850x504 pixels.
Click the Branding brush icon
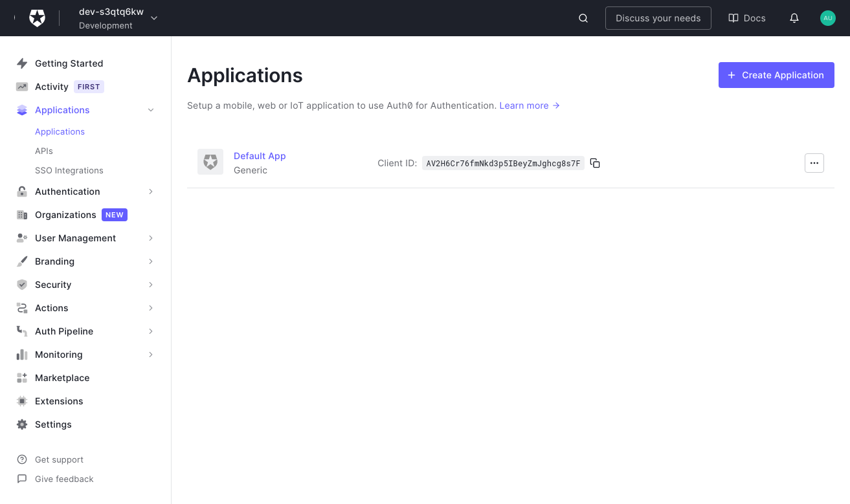[22, 261]
